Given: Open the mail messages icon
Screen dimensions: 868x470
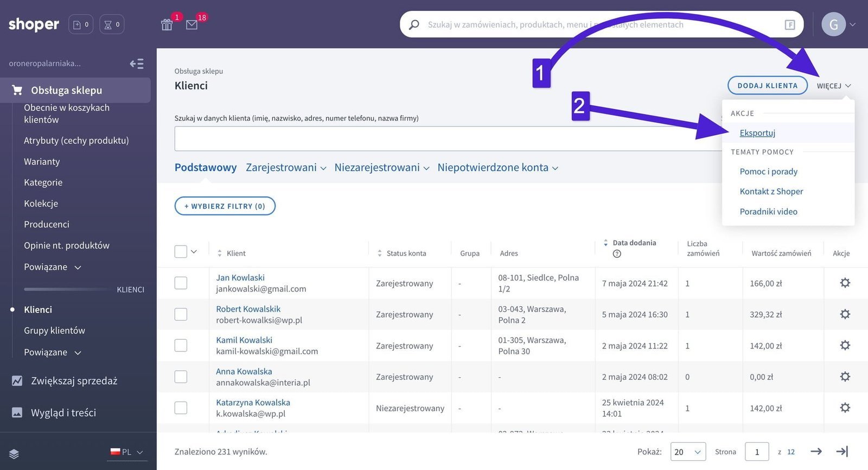Looking at the screenshot, I should 192,24.
